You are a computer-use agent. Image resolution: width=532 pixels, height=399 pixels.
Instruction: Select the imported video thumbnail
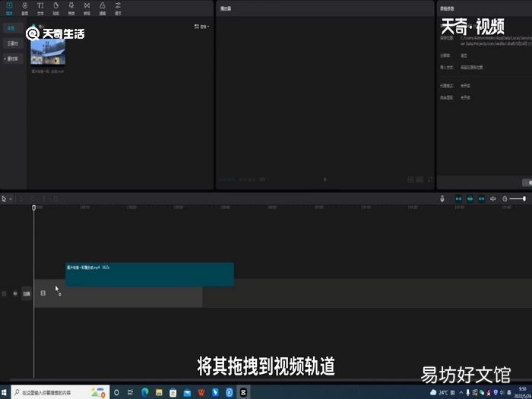click(48, 52)
